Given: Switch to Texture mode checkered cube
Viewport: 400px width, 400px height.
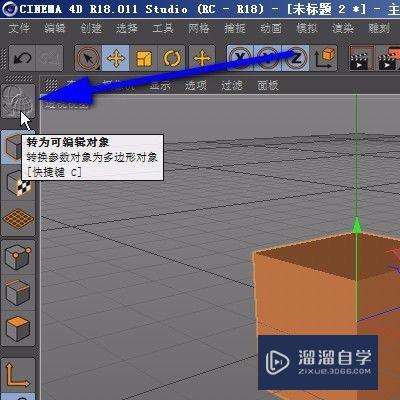Looking at the screenshot, I should click(18, 183).
